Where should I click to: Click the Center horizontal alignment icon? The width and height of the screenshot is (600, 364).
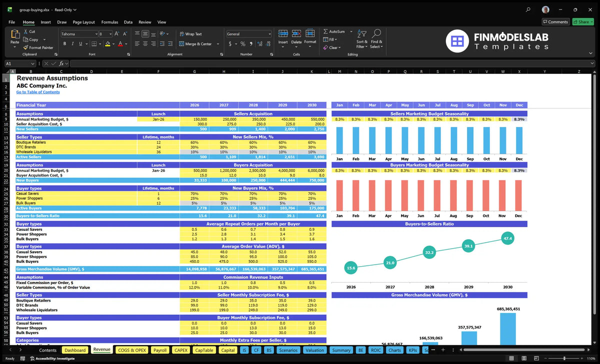[145, 44]
